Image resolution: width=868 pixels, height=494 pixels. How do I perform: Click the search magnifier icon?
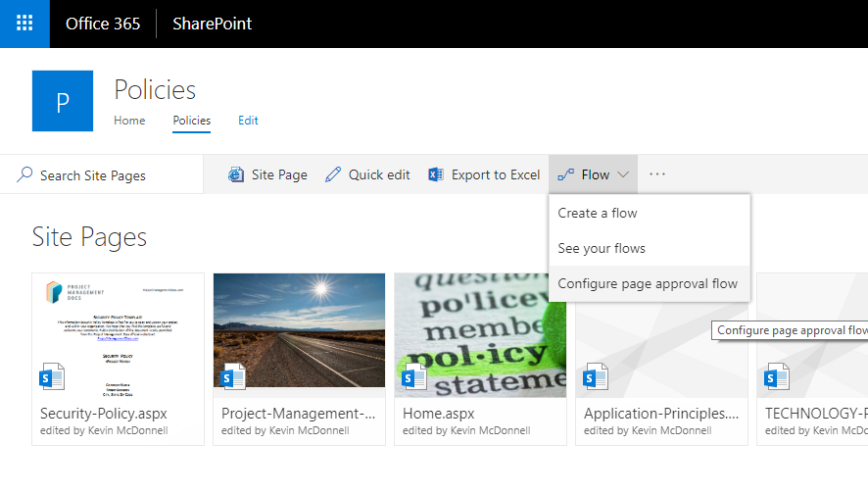[x=25, y=174]
